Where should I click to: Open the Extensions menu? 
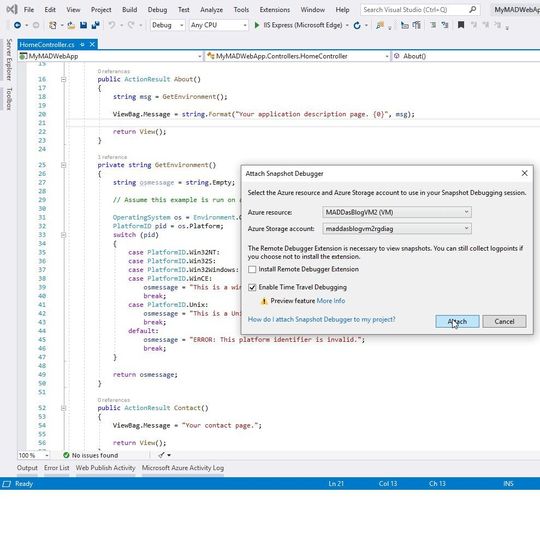[275, 10]
